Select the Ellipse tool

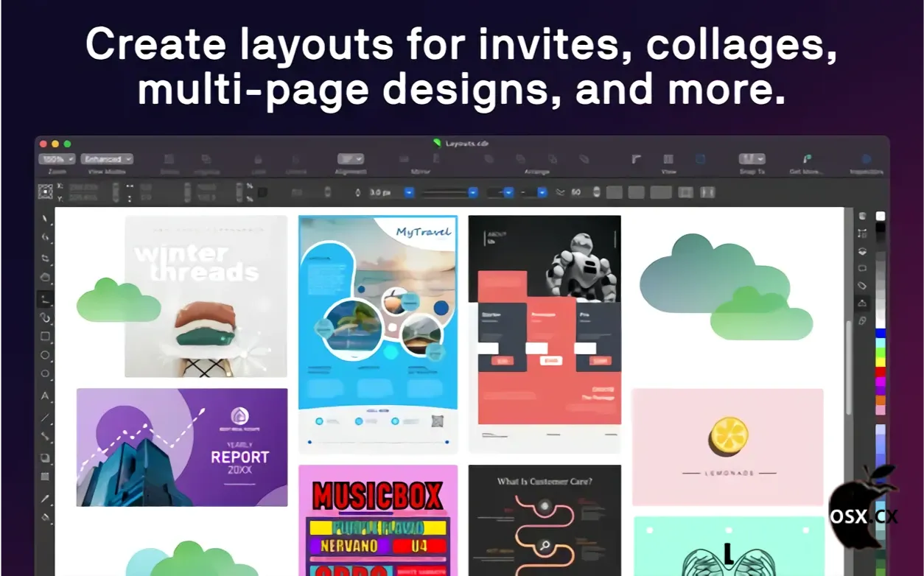pyautogui.click(x=46, y=355)
